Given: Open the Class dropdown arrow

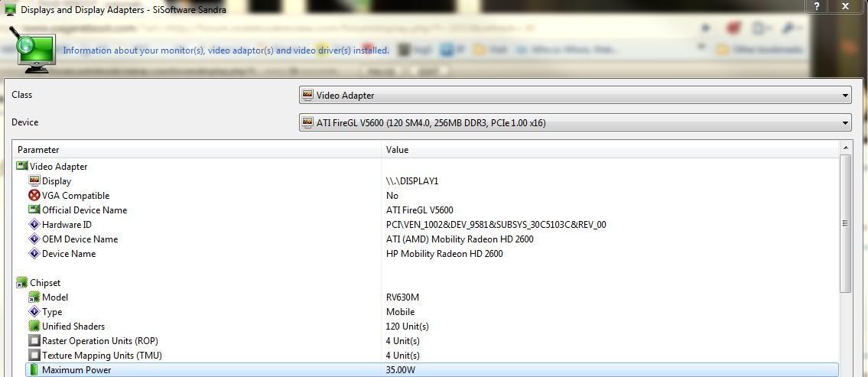Looking at the screenshot, I should (x=845, y=96).
